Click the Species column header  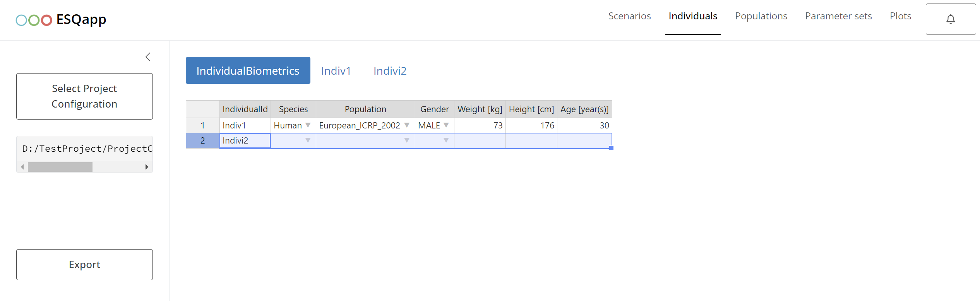click(293, 109)
